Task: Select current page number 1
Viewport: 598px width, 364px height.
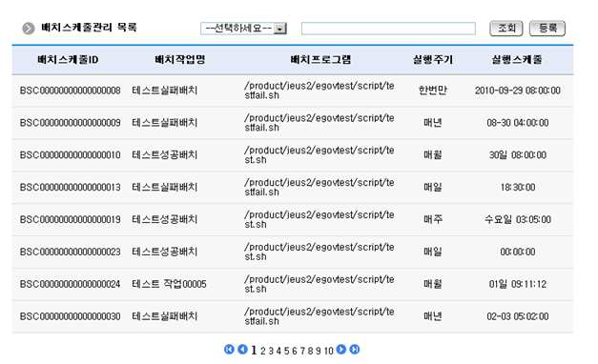Action: [254, 351]
